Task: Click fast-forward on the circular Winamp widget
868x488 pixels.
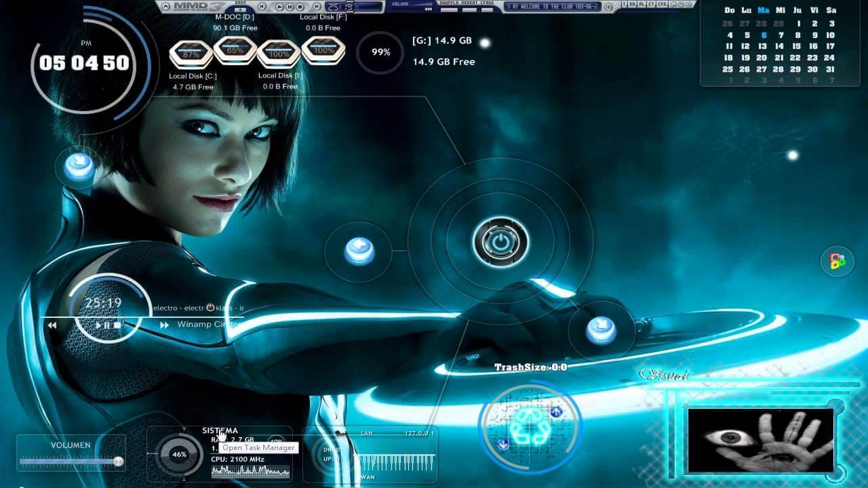Action: click(164, 325)
